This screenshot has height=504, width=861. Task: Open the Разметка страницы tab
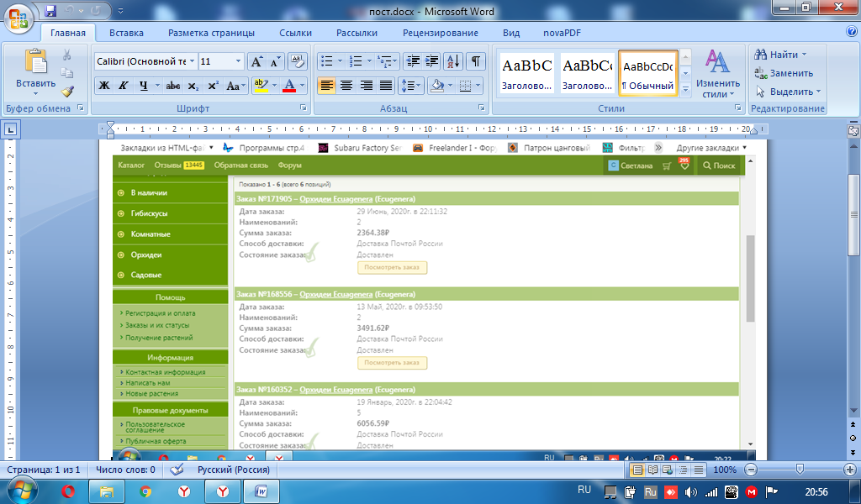(x=211, y=33)
